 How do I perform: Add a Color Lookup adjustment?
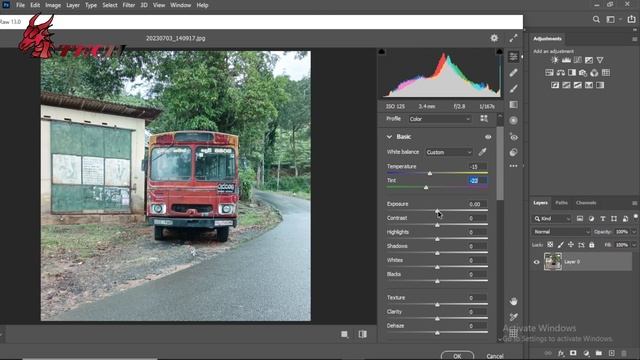(606, 73)
